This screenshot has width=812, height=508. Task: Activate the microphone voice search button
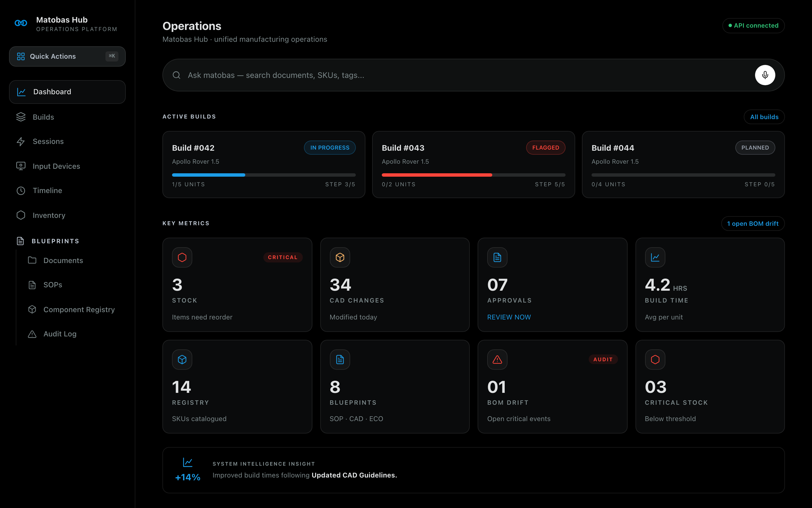point(765,75)
